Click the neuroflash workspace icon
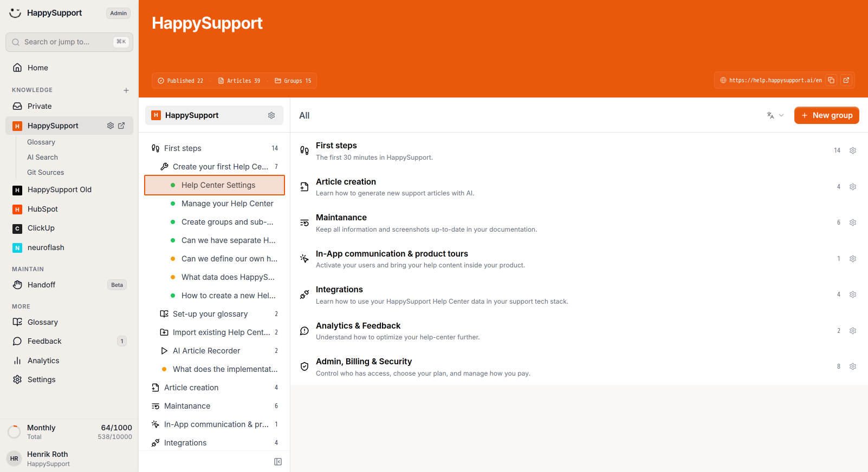The image size is (868, 472). point(17,248)
